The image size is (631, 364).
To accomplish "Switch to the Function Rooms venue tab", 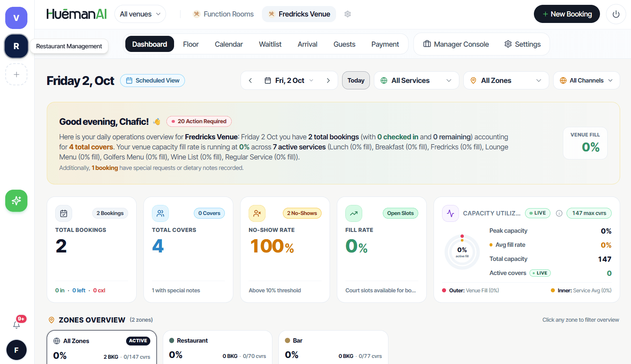I will 224,14.
